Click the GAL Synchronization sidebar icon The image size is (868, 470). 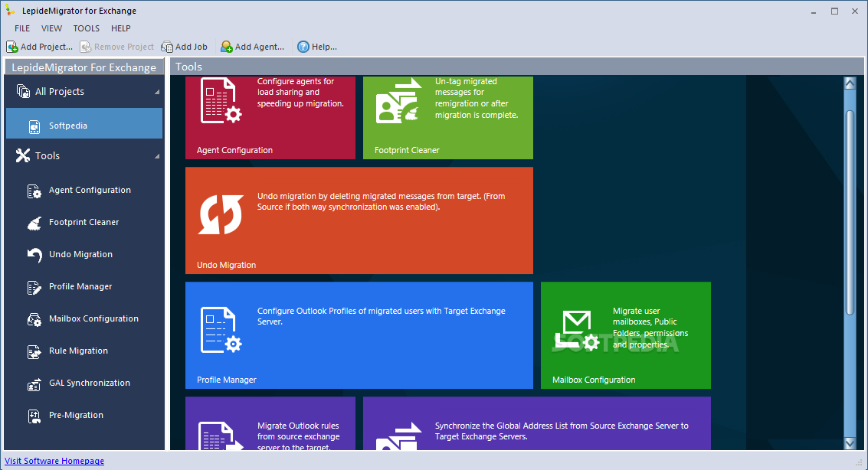coord(34,384)
